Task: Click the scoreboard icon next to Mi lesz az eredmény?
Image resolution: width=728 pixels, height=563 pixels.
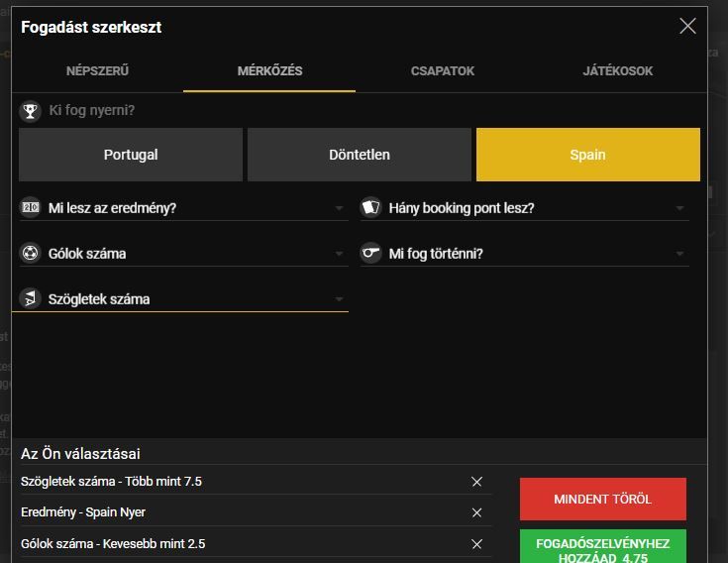Action: 30,207
